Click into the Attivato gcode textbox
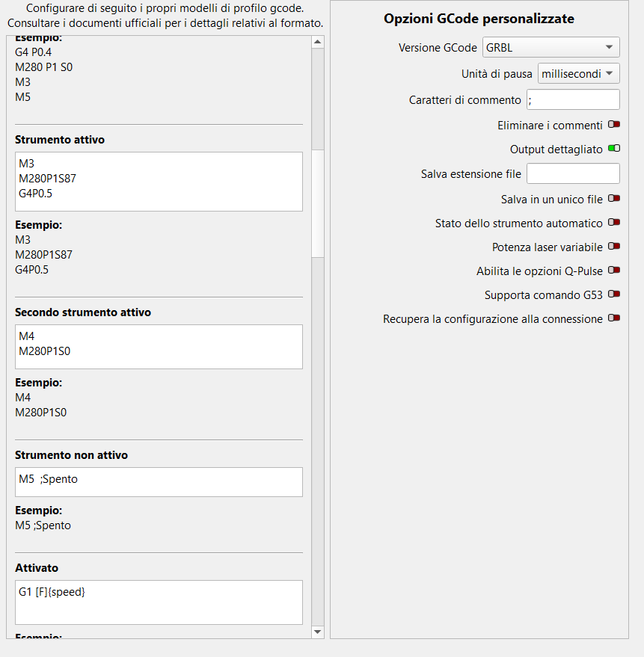Image resolution: width=644 pixels, height=657 pixels. point(159,602)
